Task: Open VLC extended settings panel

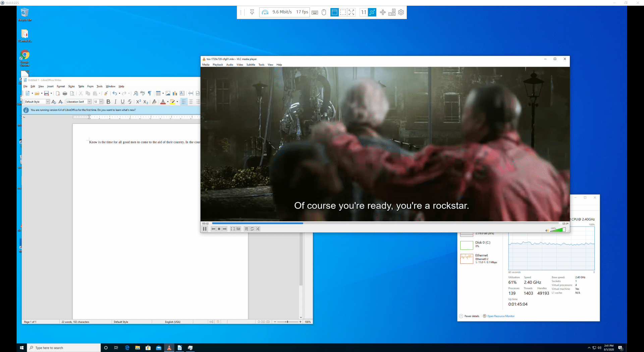Action: click(238, 229)
